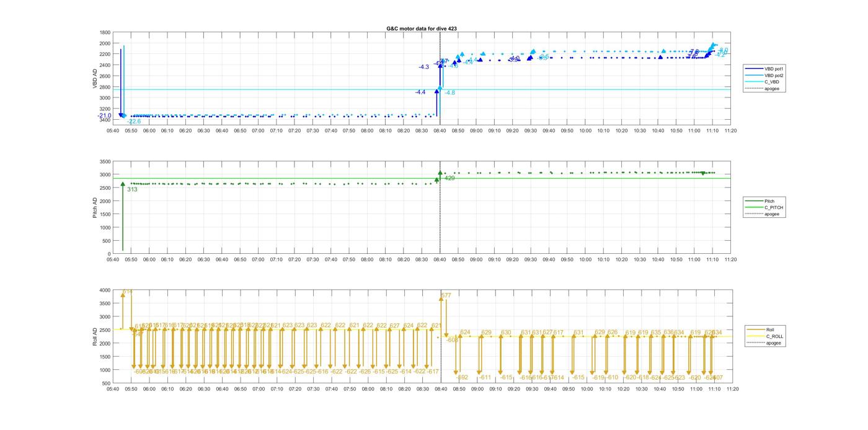Click the title 'G&C motor data for dive 423'

(422, 29)
